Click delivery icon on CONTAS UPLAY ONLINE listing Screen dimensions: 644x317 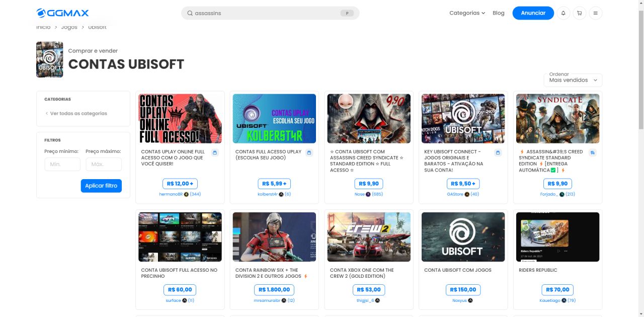215,152
